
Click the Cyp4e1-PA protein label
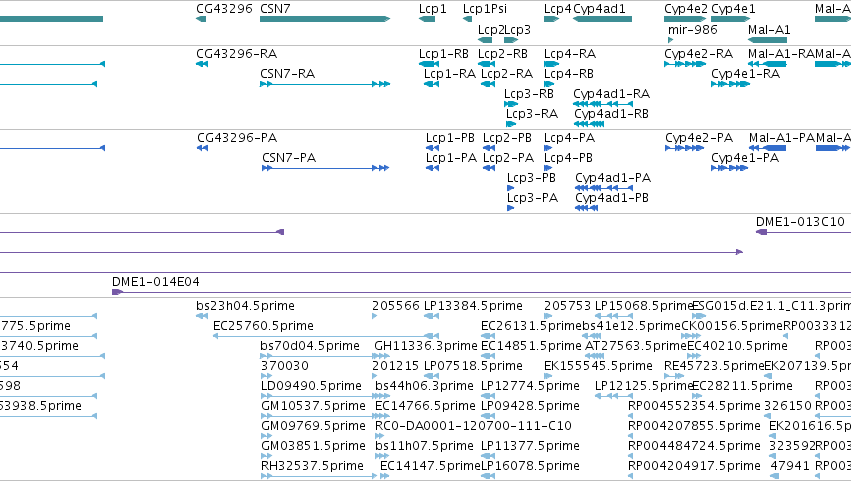[x=745, y=158]
